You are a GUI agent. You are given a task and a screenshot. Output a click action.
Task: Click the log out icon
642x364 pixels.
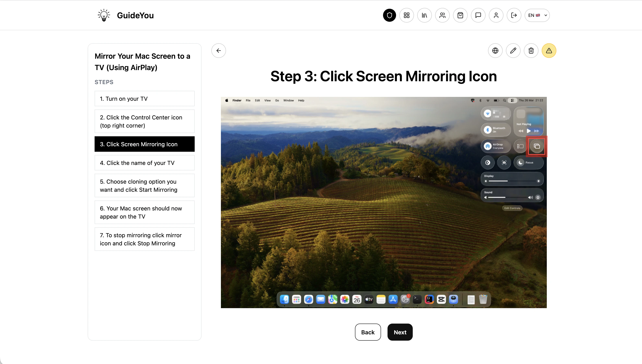pos(514,15)
